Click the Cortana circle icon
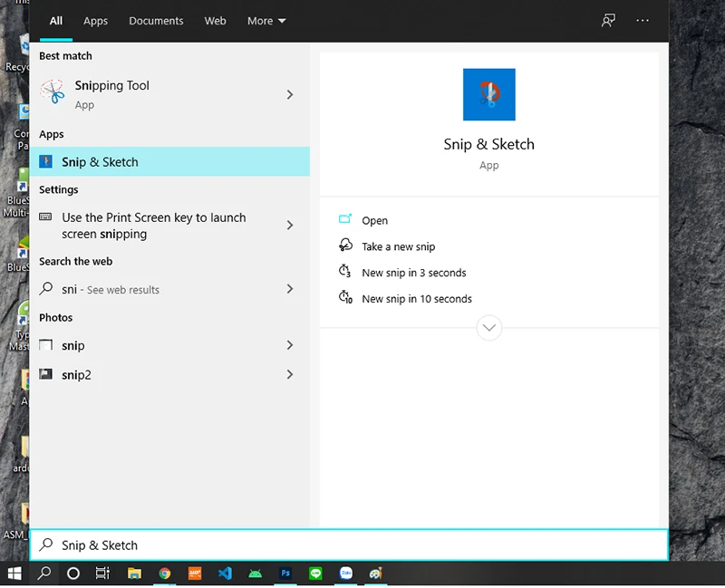Image resolution: width=725 pixels, height=588 pixels. [x=73, y=574]
